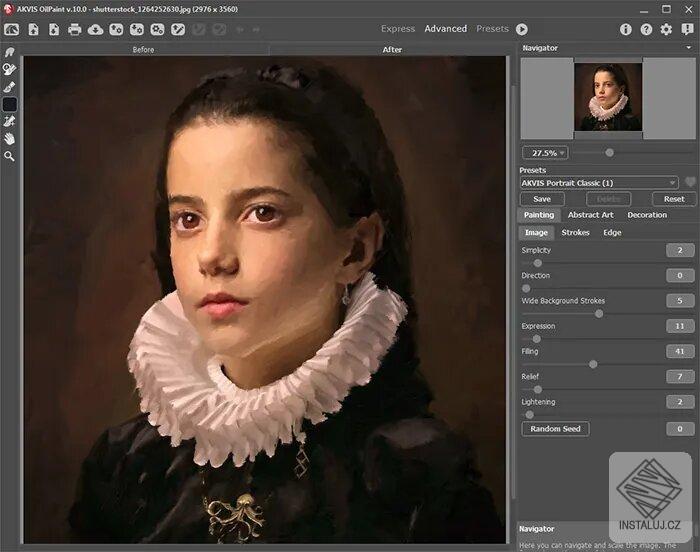Switch to Express mode
700x552 pixels.
click(x=397, y=29)
